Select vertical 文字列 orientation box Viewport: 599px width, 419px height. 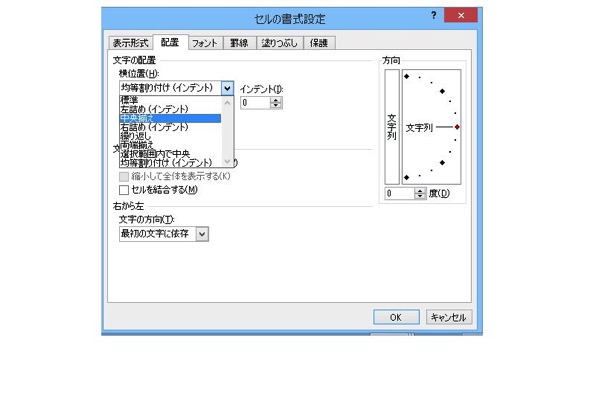point(392,127)
